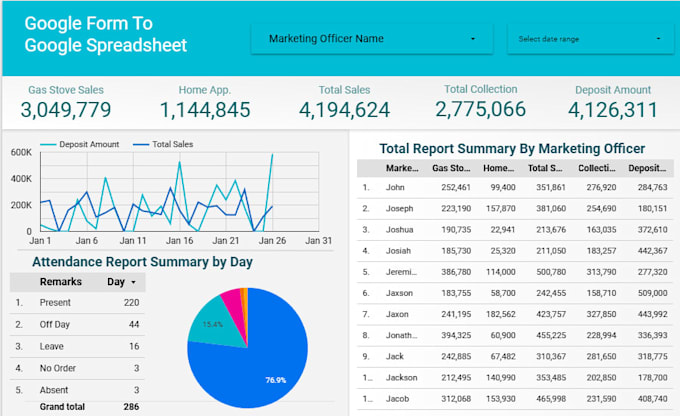This screenshot has width=680, height=416.
Task: Open the Select date range dropdown
Action: (590, 39)
